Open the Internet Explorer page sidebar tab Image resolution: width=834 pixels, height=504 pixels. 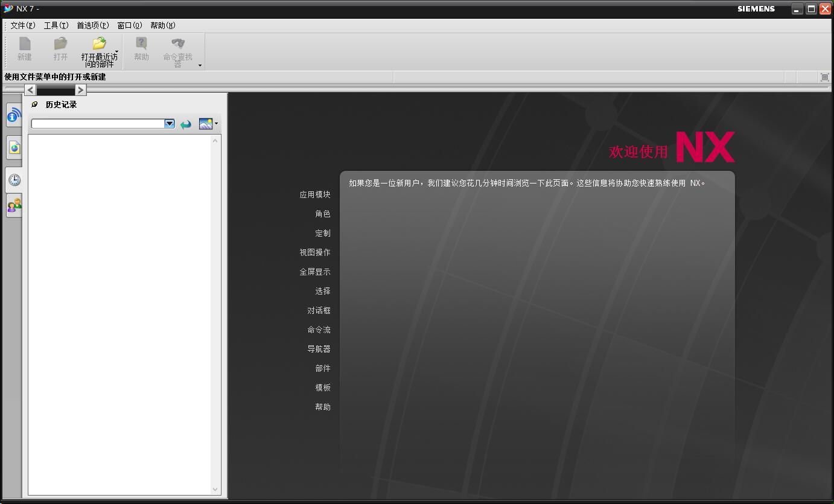14,147
